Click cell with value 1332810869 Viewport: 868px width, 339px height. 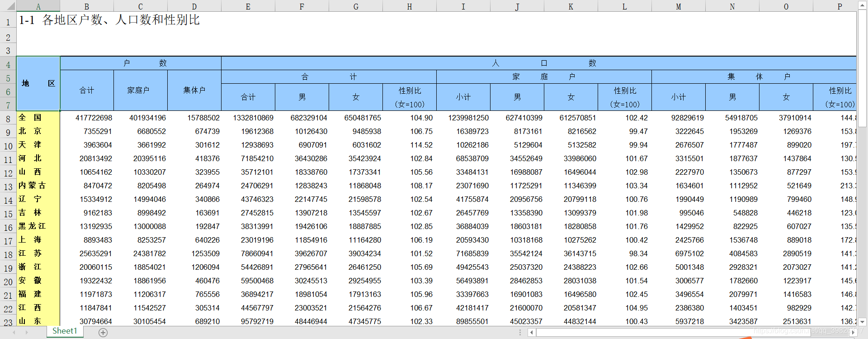248,118
